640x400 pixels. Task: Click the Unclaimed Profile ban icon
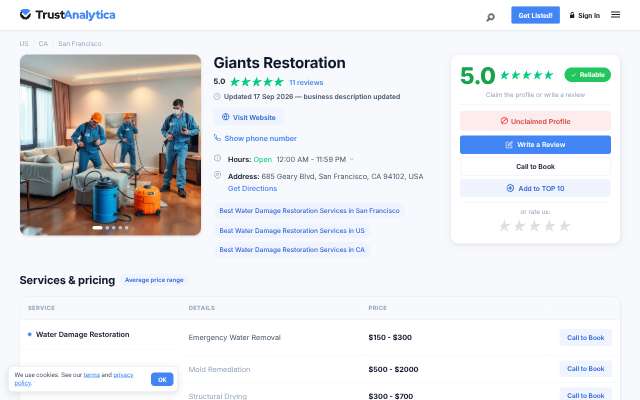pyautogui.click(x=504, y=121)
